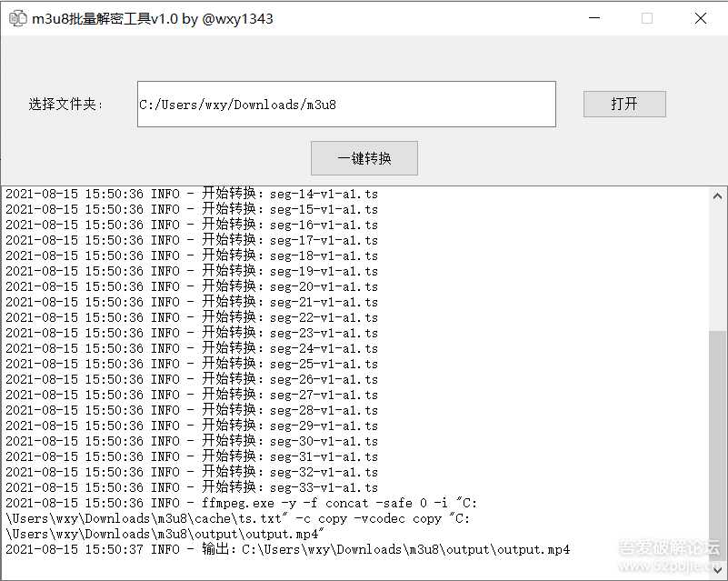Click the folder path input field

pos(345,104)
